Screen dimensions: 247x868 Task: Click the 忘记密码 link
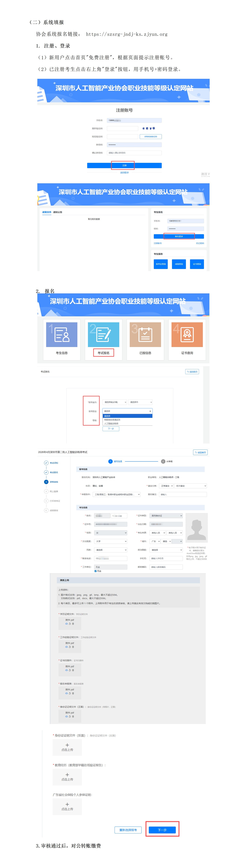[x=200, y=243]
